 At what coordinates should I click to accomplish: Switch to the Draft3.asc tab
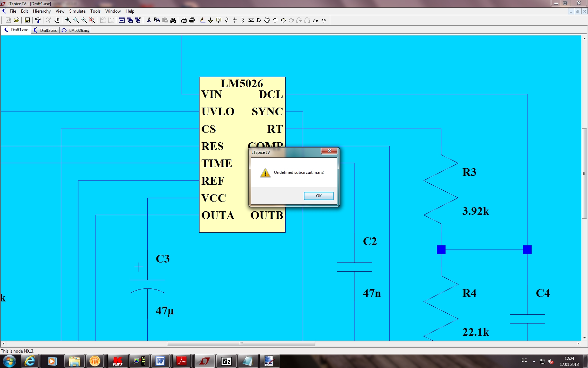click(x=45, y=30)
